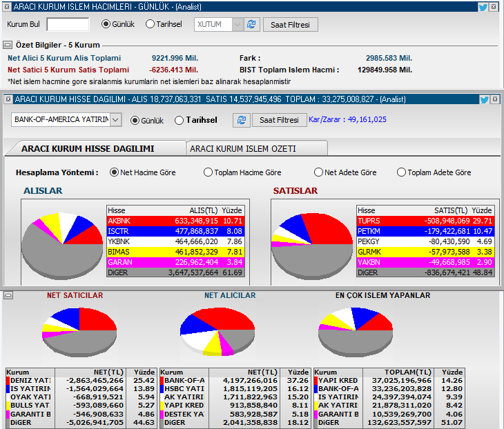Click the ALISLAR pie chart

[x=62, y=246]
